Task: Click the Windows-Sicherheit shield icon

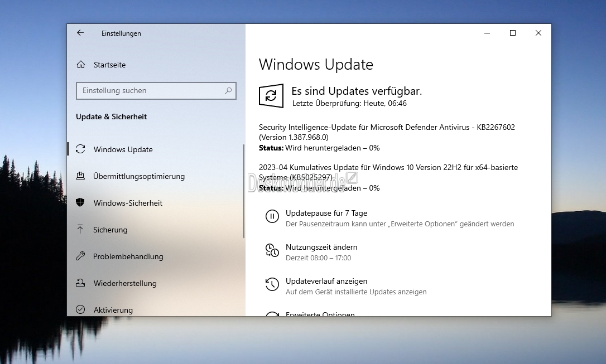Action: click(80, 203)
